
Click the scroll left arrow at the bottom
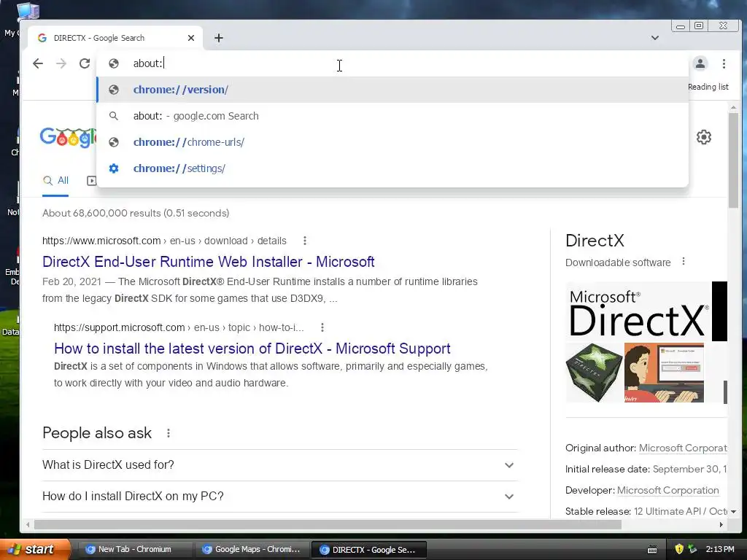[28, 525]
